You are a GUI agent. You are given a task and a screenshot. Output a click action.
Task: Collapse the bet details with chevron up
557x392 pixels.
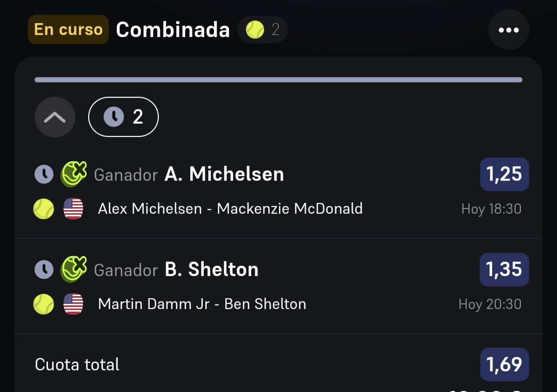click(x=55, y=117)
